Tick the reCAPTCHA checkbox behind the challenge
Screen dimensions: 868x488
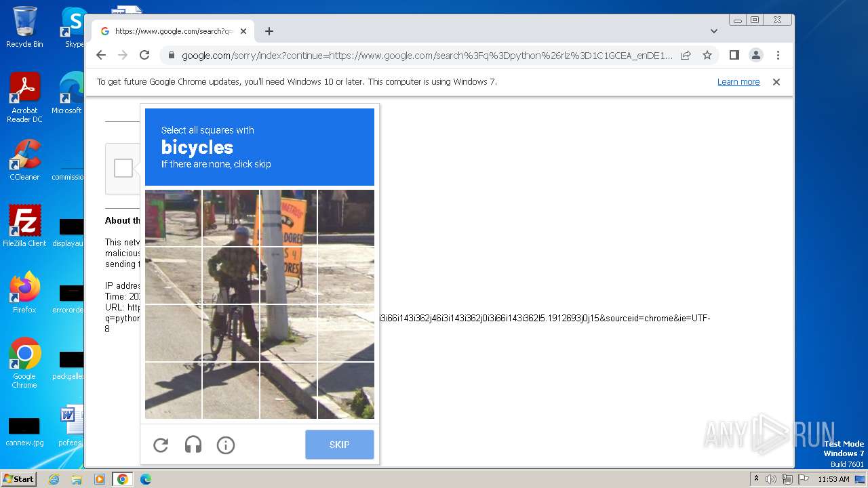tap(123, 168)
